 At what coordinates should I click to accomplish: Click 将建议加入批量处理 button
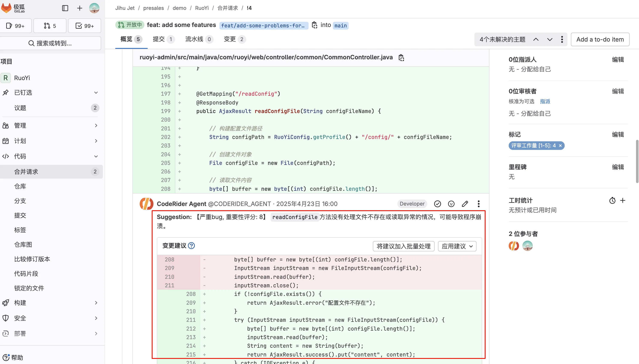pyautogui.click(x=403, y=246)
